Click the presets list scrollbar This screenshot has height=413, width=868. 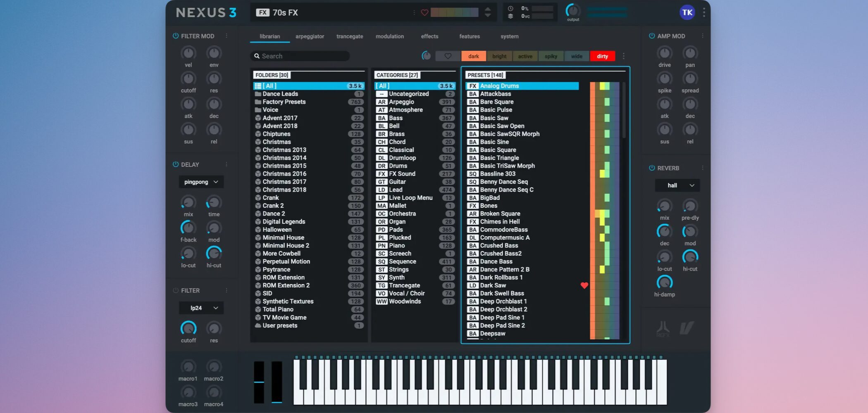click(624, 110)
